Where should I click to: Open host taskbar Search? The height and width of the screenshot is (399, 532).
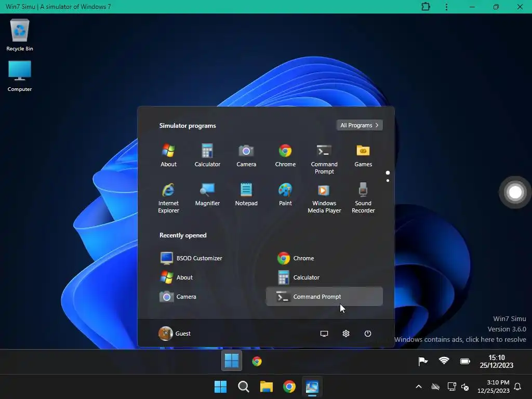(x=244, y=387)
